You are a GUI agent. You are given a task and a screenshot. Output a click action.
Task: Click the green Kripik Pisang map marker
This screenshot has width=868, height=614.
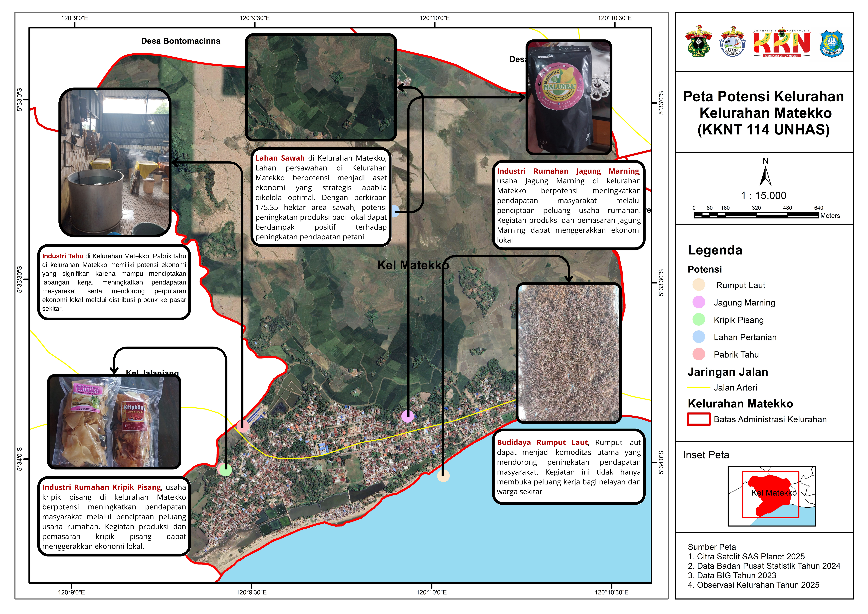[x=226, y=470]
